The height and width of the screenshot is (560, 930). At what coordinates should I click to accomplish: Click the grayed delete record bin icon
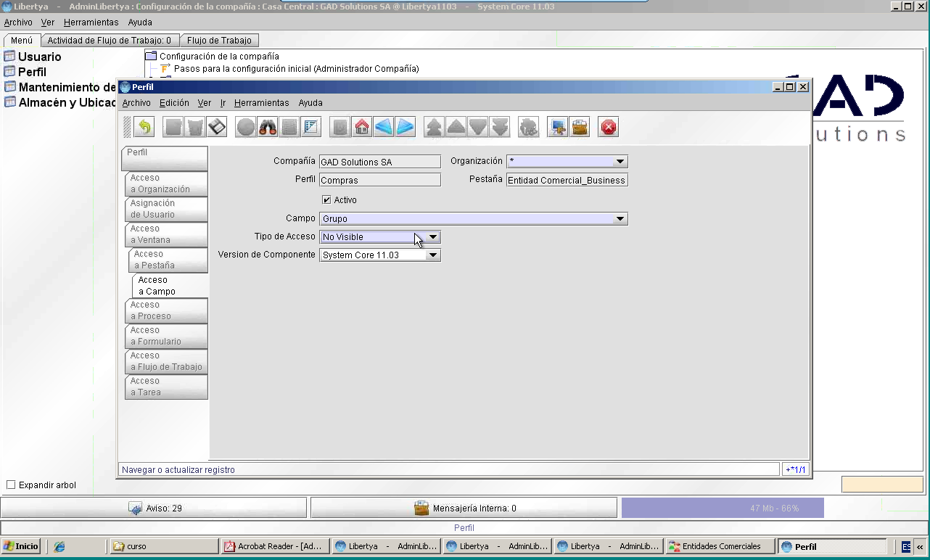[x=194, y=128]
